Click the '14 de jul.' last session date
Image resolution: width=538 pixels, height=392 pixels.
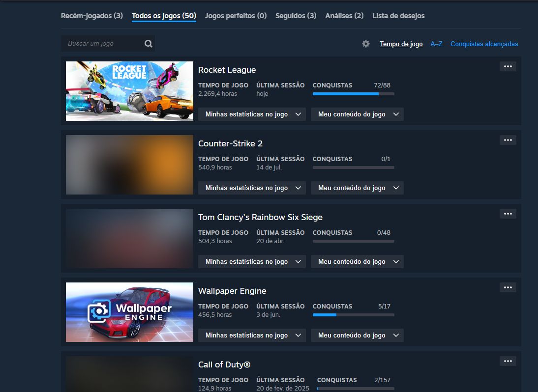[269, 167]
